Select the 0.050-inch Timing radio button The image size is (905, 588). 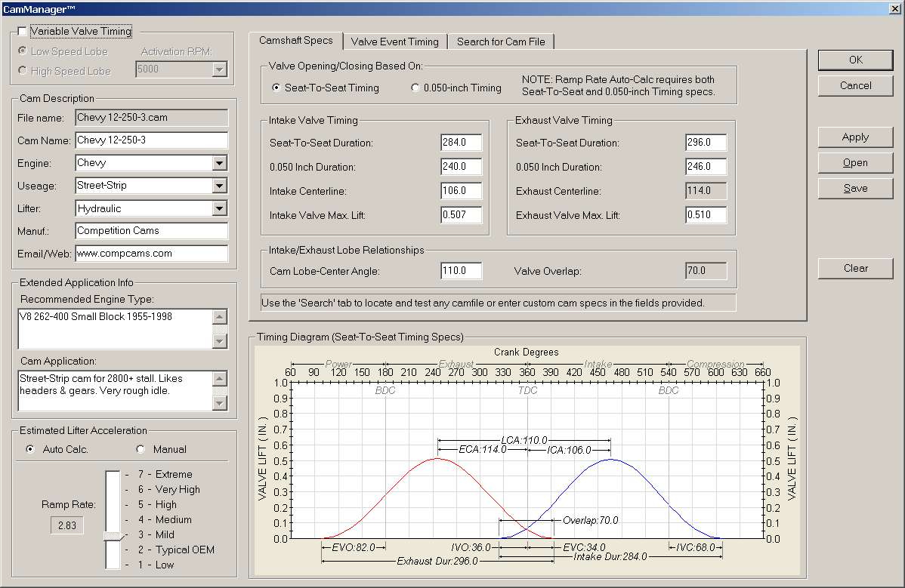415,88
